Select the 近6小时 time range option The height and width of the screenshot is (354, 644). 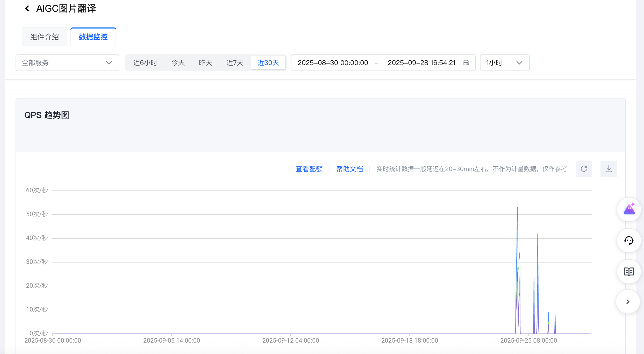click(145, 63)
